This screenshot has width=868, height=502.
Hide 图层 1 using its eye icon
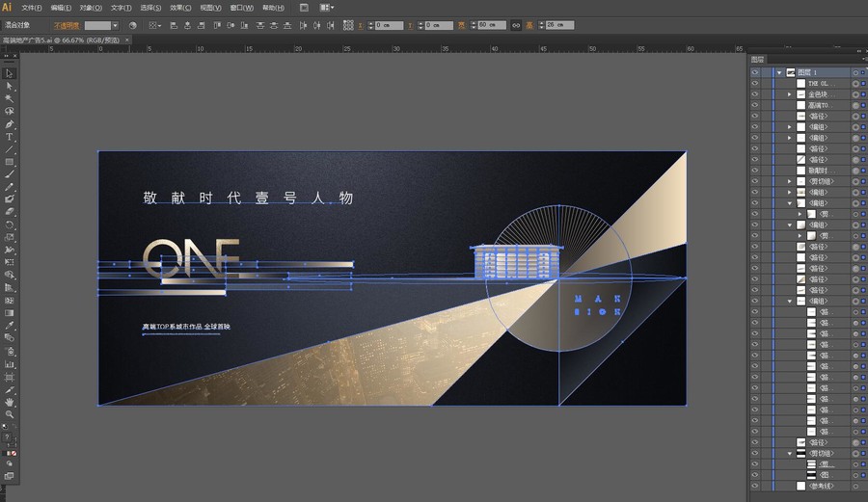755,72
